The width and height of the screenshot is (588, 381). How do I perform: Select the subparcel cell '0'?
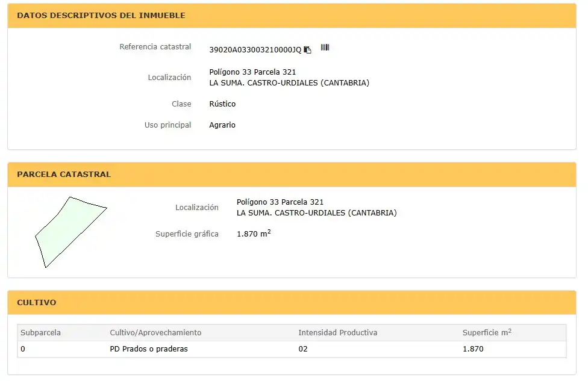(23, 348)
